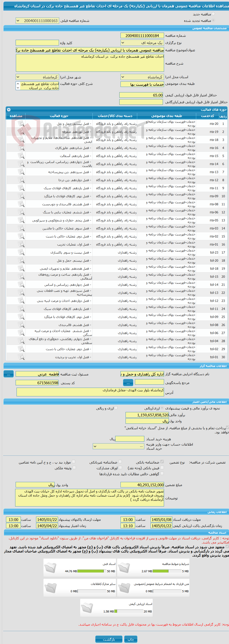Toggle the گواهی خالص مطالبات checkbox
This screenshot has width=229, height=644.
pyautogui.click(x=162, y=473)
